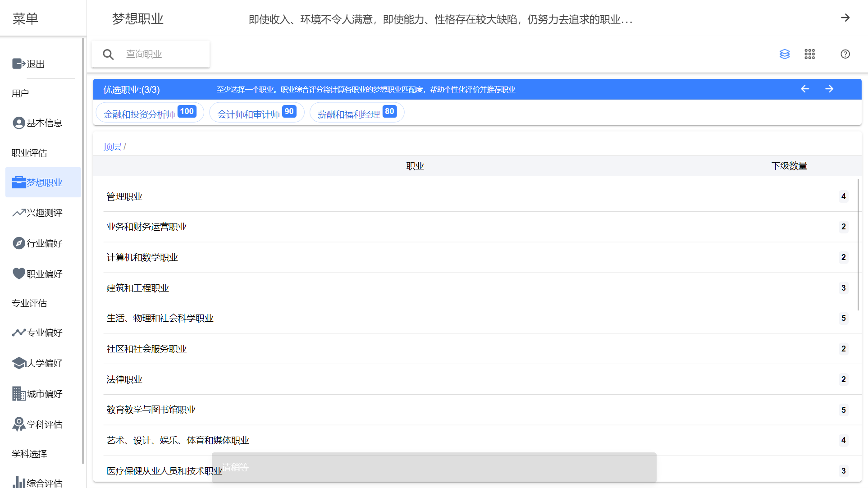Open the 城市偏好 building icon
Viewport: 868px width, 488px height.
click(18, 393)
